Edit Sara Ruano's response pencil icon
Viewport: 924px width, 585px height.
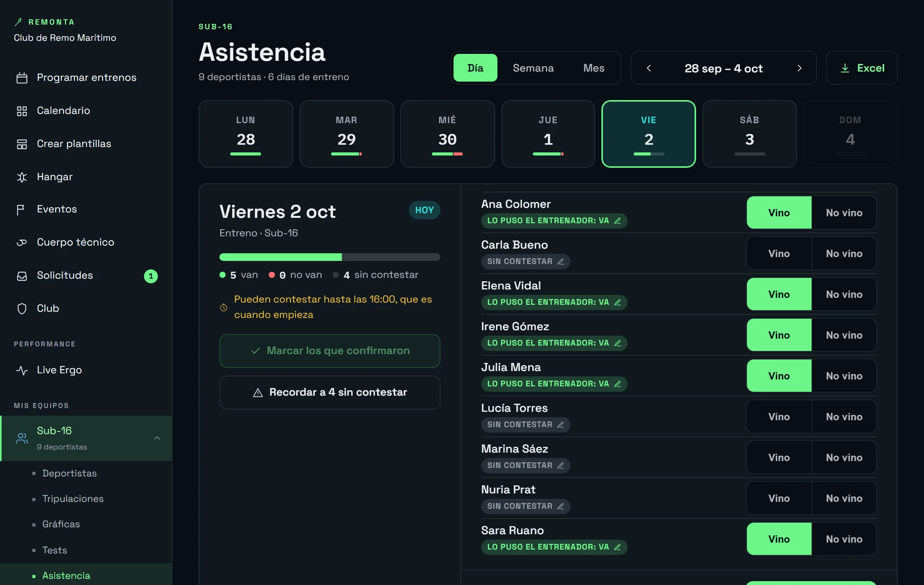coord(617,547)
